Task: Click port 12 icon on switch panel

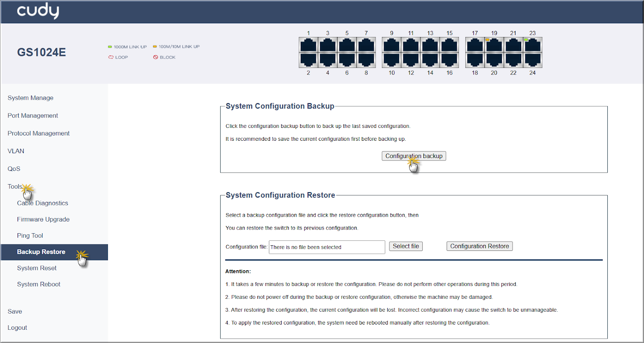Action: pos(411,60)
